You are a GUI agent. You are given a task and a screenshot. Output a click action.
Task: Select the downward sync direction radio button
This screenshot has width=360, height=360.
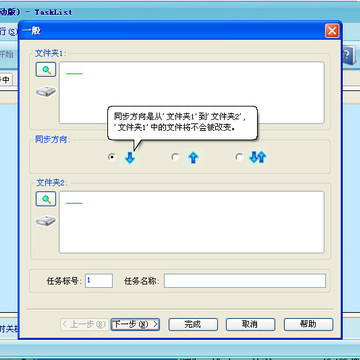click(x=112, y=157)
